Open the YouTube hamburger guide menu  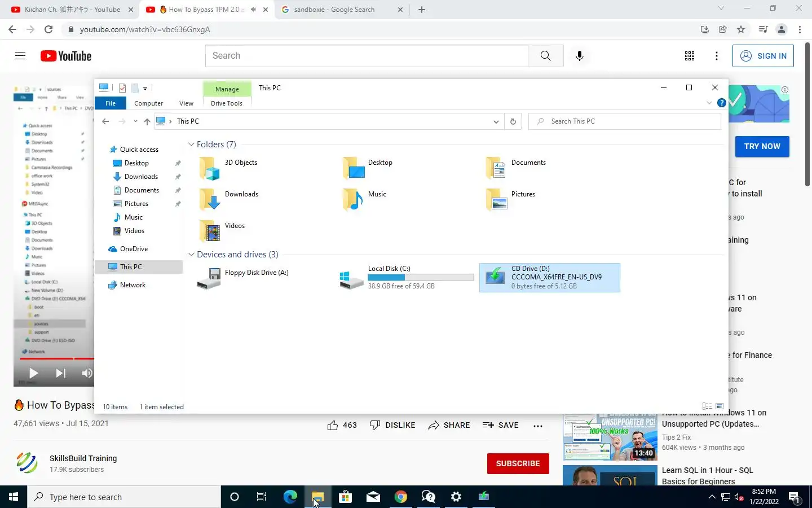tap(20, 56)
